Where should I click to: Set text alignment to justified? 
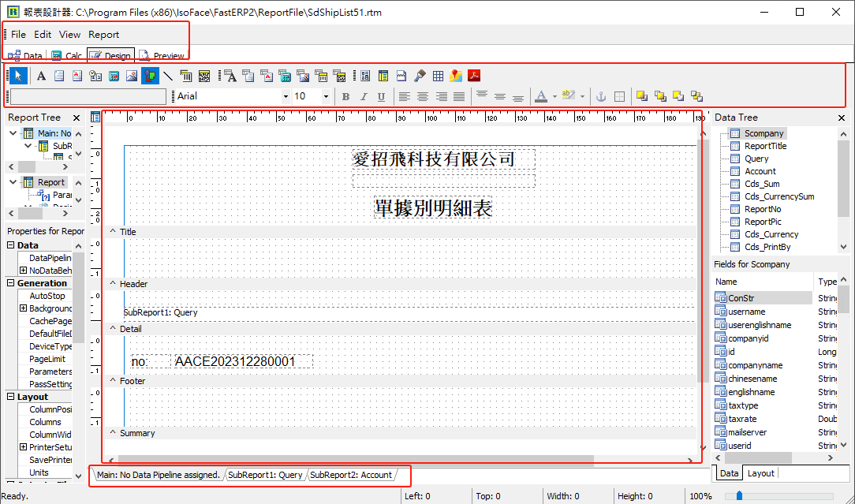click(x=459, y=96)
